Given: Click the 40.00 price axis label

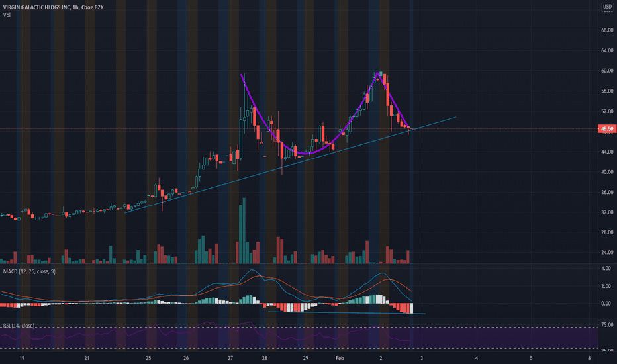Looking at the screenshot, I should [607, 172].
